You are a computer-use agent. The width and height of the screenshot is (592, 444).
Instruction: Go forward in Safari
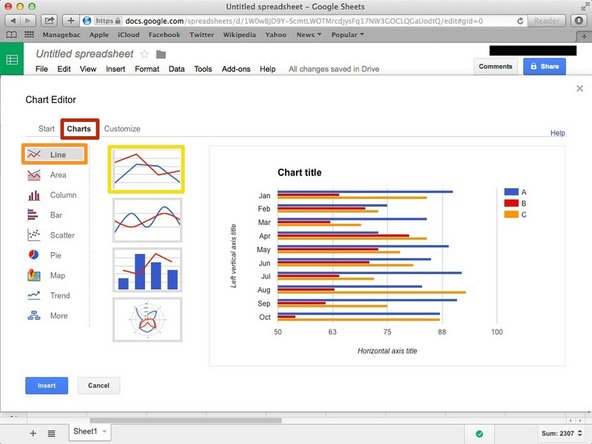point(28,21)
